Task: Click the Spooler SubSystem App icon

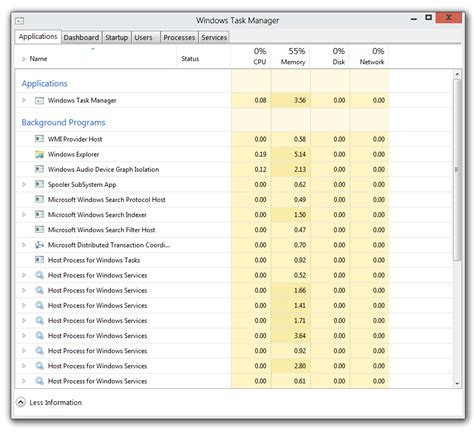Action: (39, 184)
